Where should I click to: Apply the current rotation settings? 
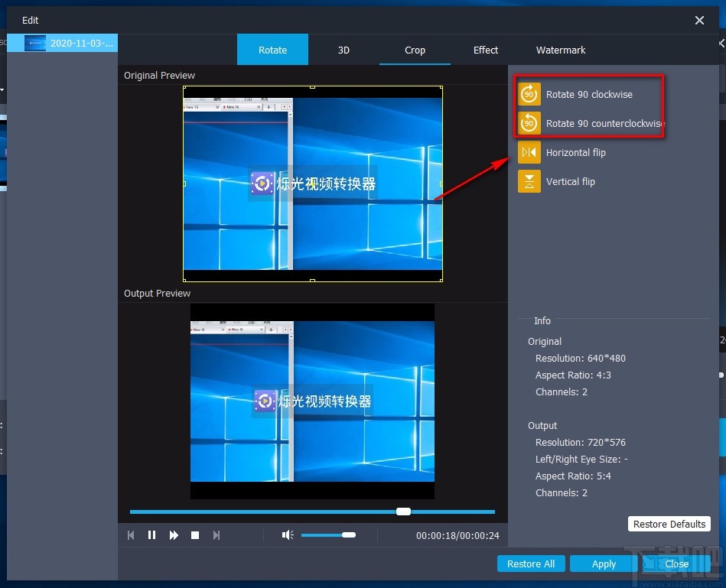(x=603, y=564)
